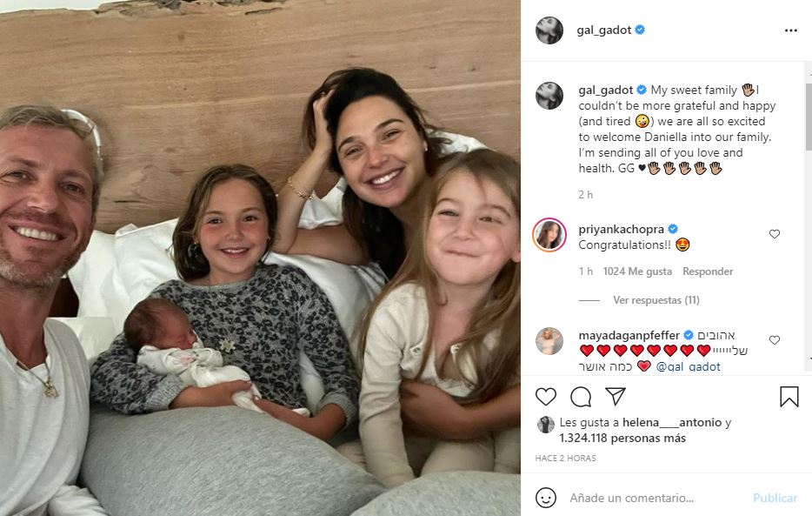This screenshot has height=516, width=812.
Task: Open the @gal_gadot mention link
Action: (688, 367)
